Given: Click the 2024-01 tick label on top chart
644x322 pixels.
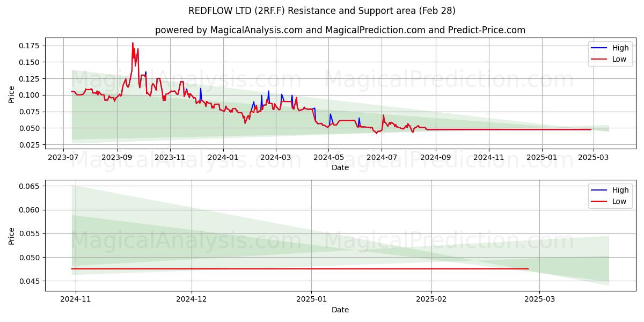Looking at the screenshot, I should point(223,157).
